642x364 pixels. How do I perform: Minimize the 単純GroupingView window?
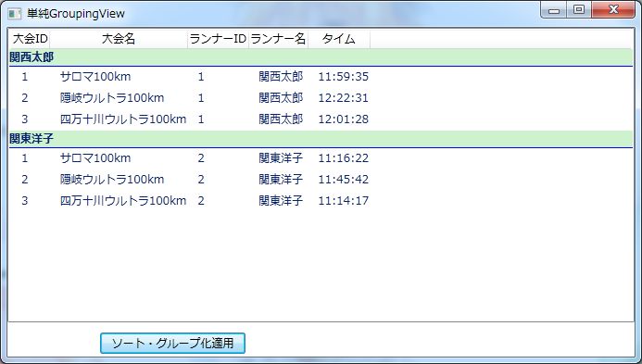click(554, 10)
